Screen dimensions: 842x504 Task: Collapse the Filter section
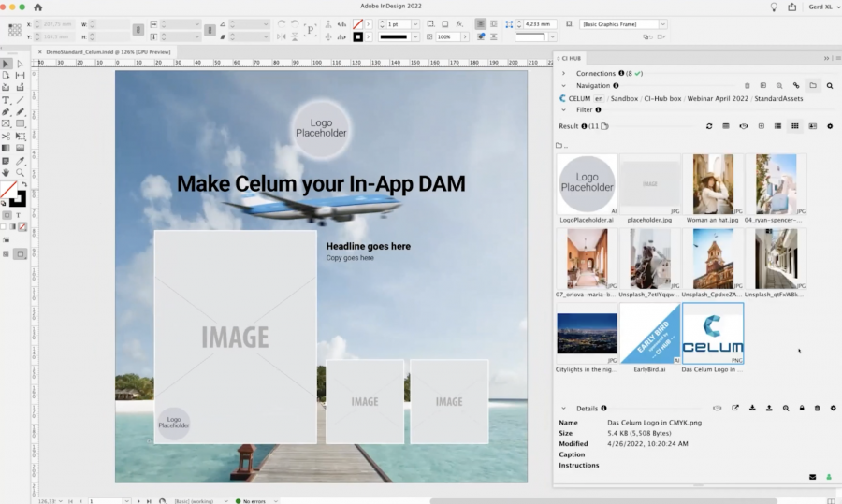[563, 109]
